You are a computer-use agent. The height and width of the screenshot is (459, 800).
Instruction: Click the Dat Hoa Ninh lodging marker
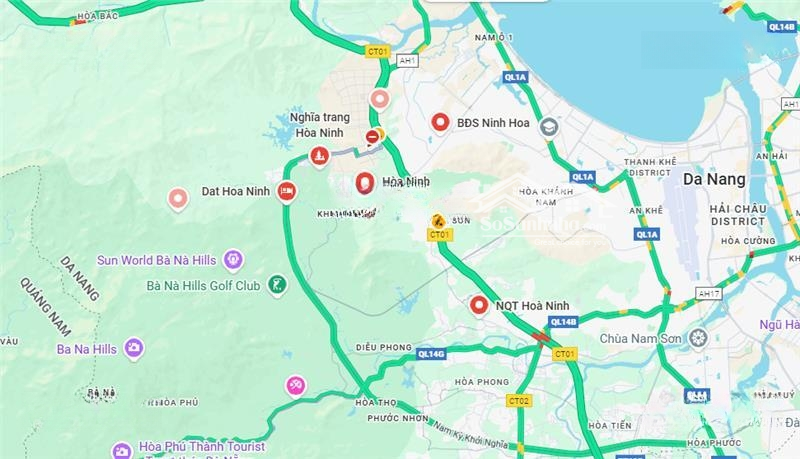[287, 192]
